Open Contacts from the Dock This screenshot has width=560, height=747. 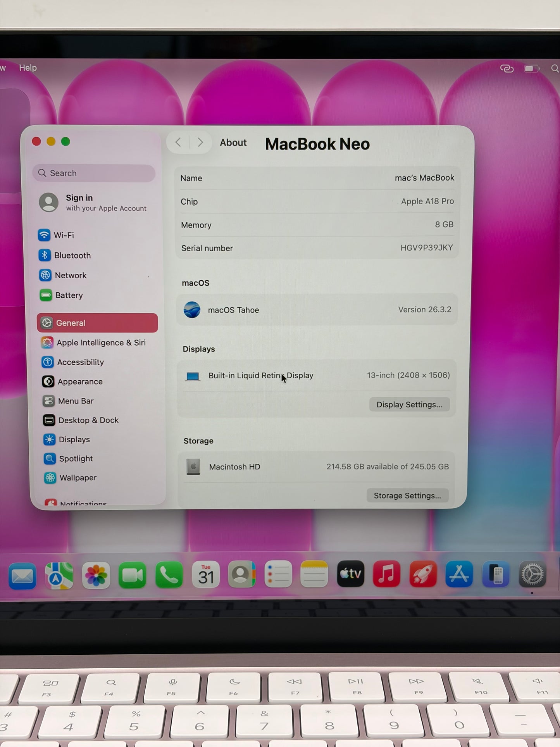242,574
